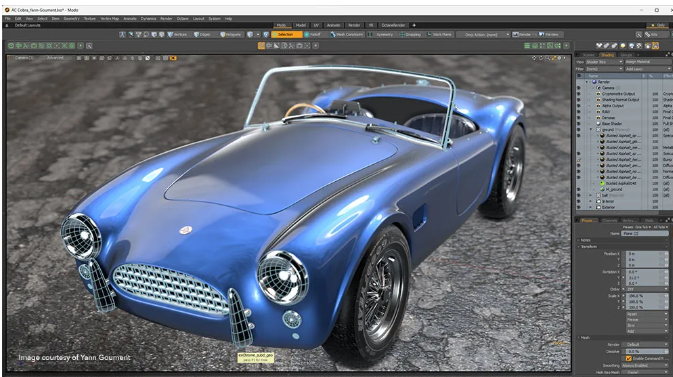The height and width of the screenshot is (377, 673).
Task: Open the Dynamics menu
Action: (x=149, y=19)
